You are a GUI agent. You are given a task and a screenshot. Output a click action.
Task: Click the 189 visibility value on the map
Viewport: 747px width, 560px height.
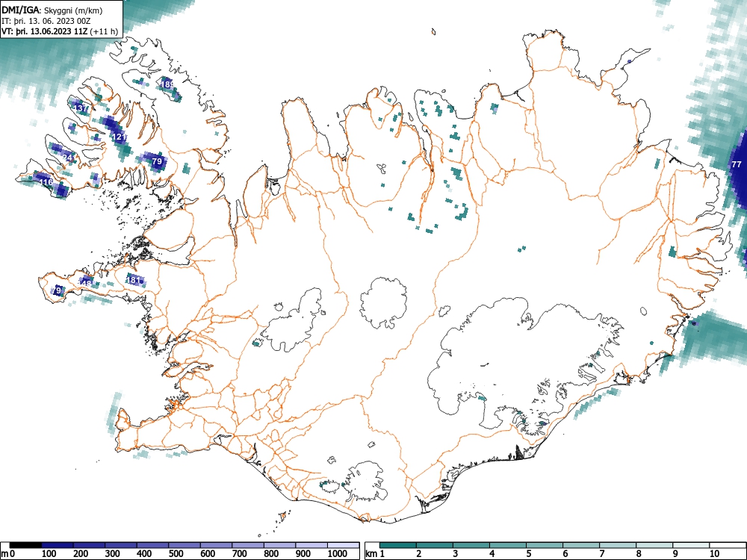coord(167,84)
